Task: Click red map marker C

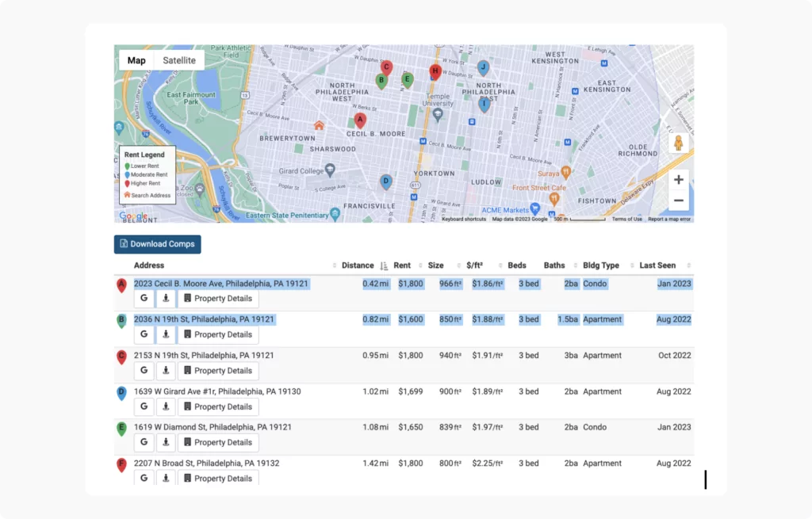Action: point(386,68)
